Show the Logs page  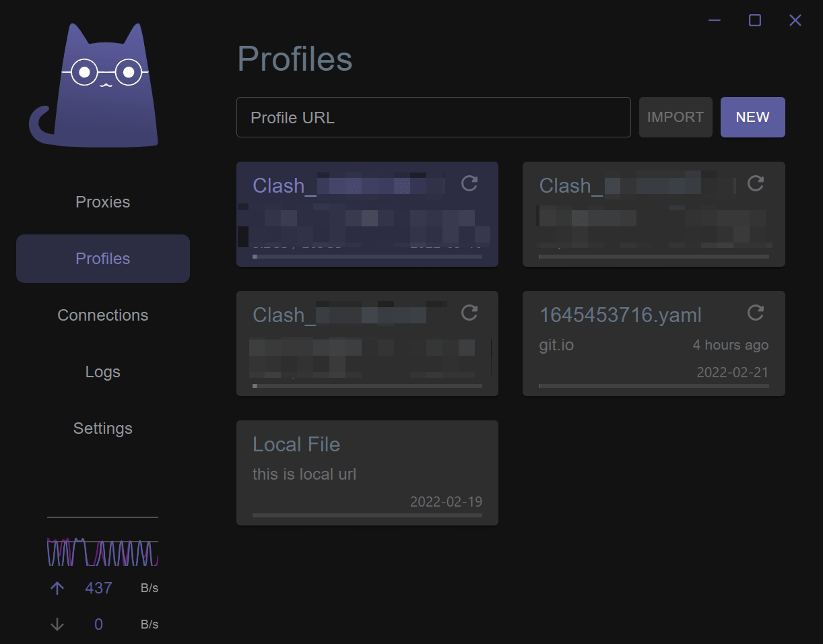103,372
